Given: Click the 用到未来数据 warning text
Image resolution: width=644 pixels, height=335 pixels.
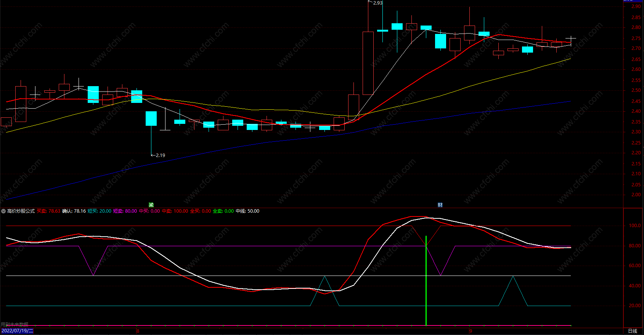Looking at the screenshot, I should click(x=14, y=324).
